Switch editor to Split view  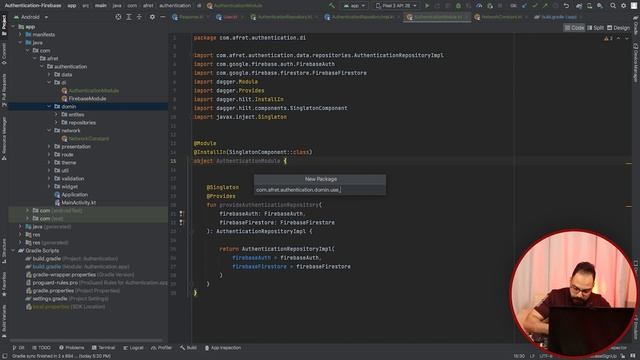(x=595, y=28)
